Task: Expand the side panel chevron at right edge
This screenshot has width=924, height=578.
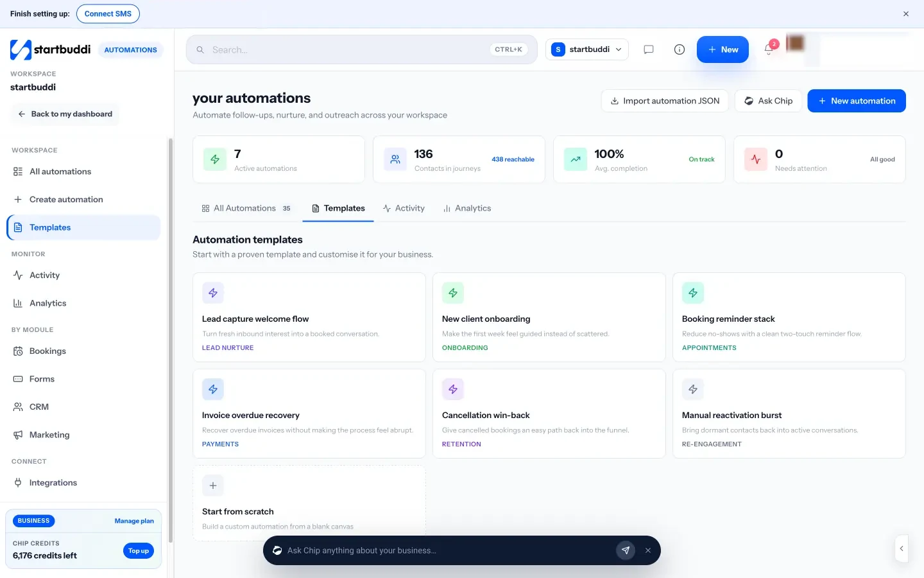Action: pyautogui.click(x=902, y=548)
